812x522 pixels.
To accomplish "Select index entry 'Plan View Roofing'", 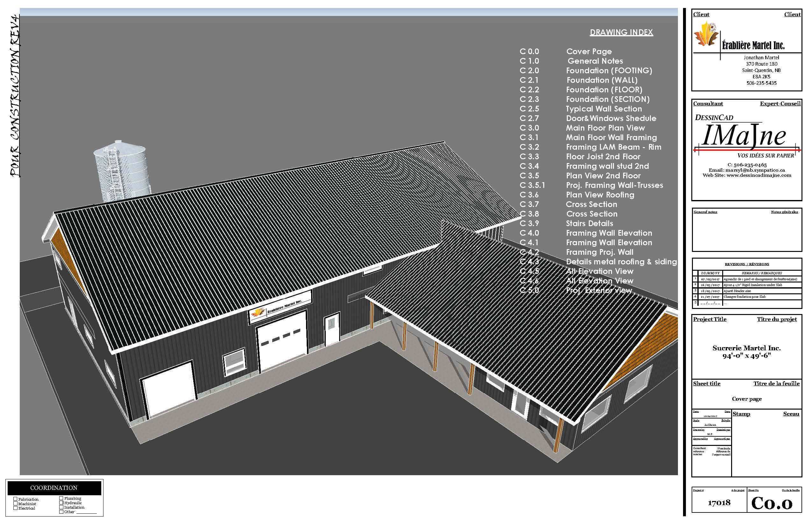I will click(x=600, y=195).
